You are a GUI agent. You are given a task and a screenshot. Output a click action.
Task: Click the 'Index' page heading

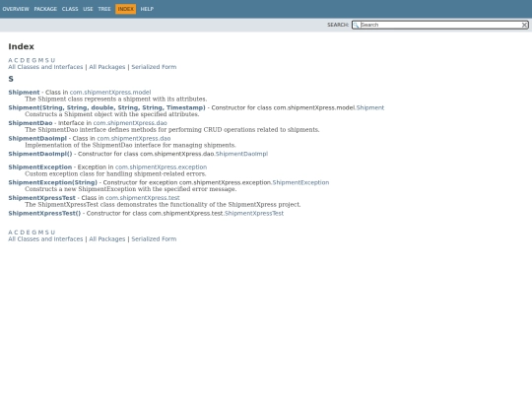click(x=21, y=46)
